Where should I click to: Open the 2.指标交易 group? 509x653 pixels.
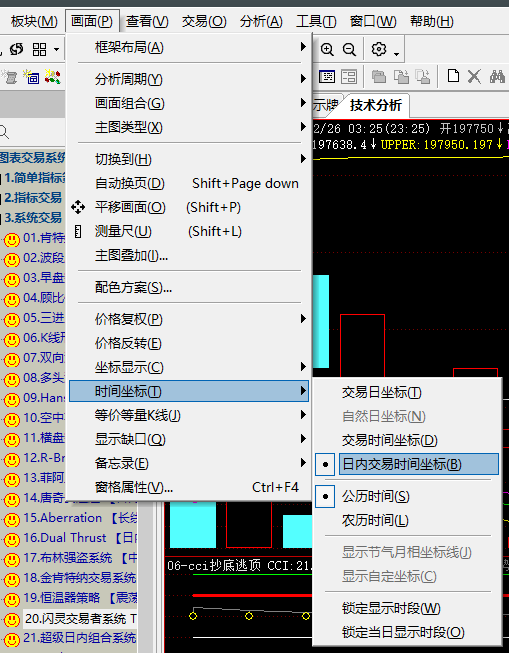pos(33,198)
